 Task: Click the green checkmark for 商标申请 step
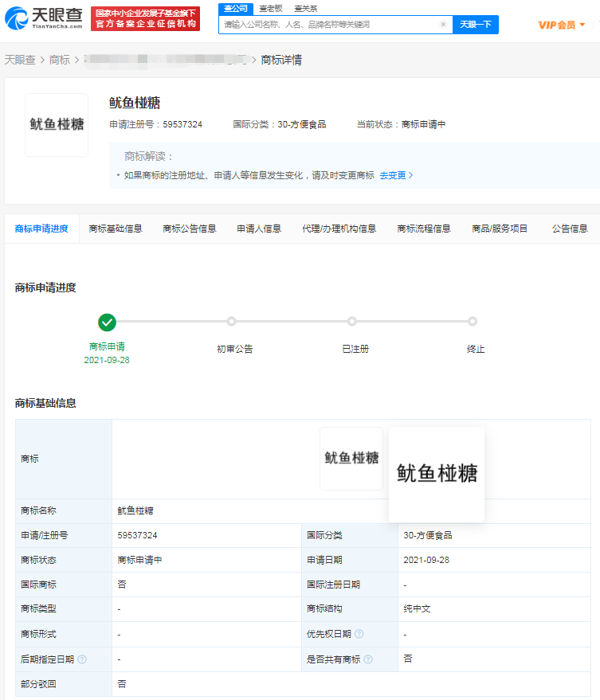[107, 322]
